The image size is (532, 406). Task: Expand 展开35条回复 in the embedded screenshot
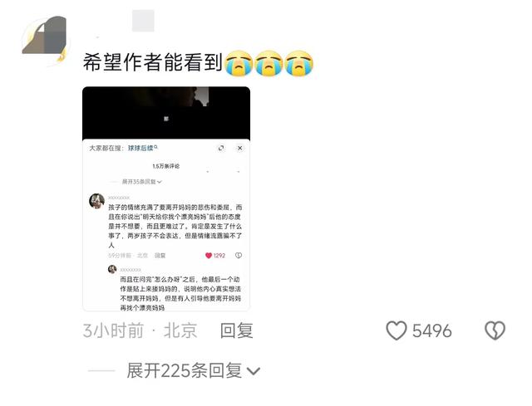point(141,182)
